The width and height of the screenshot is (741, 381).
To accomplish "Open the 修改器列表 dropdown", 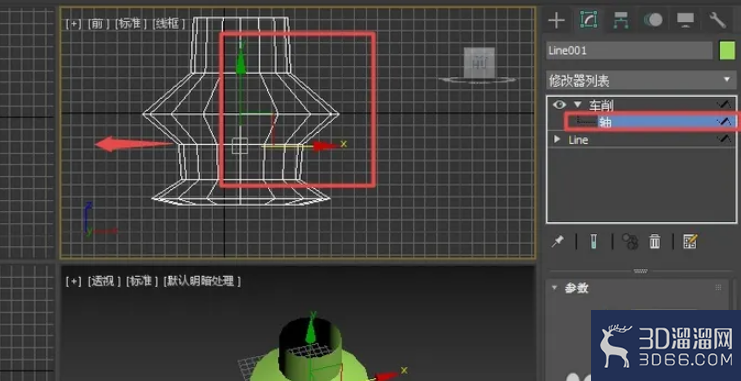I will click(641, 81).
